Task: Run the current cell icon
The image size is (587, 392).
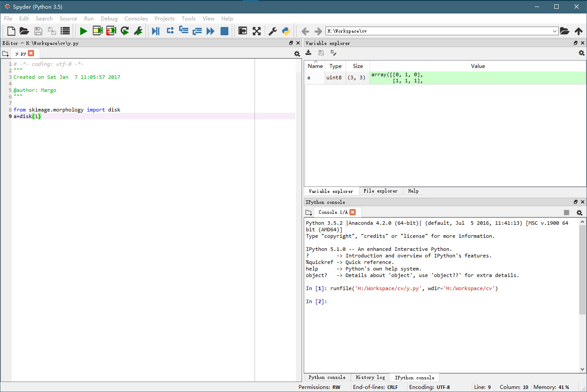Action: [x=98, y=31]
